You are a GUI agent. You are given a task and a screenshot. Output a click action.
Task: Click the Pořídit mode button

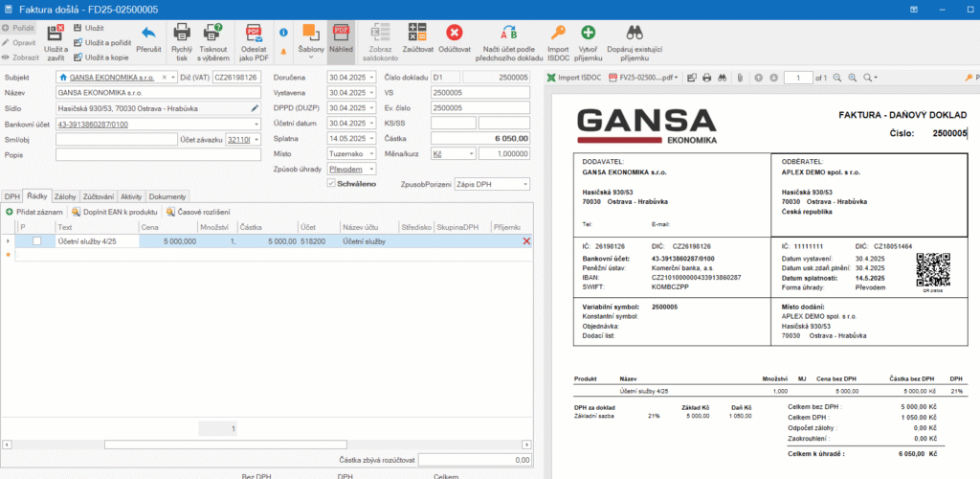click(19, 28)
